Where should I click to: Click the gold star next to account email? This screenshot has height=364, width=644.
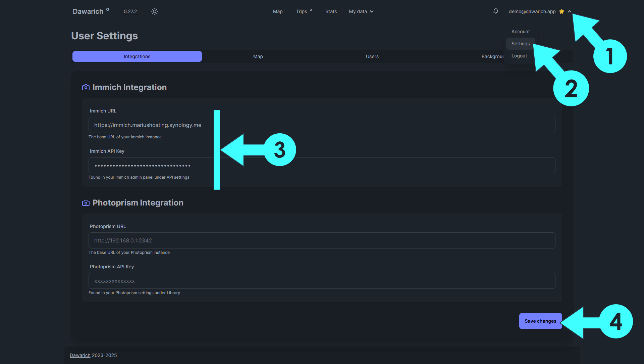pyautogui.click(x=561, y=11)
